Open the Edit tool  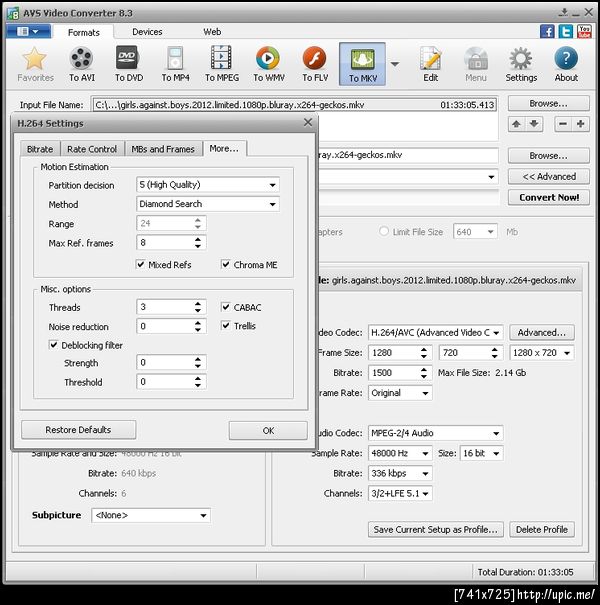430,64
